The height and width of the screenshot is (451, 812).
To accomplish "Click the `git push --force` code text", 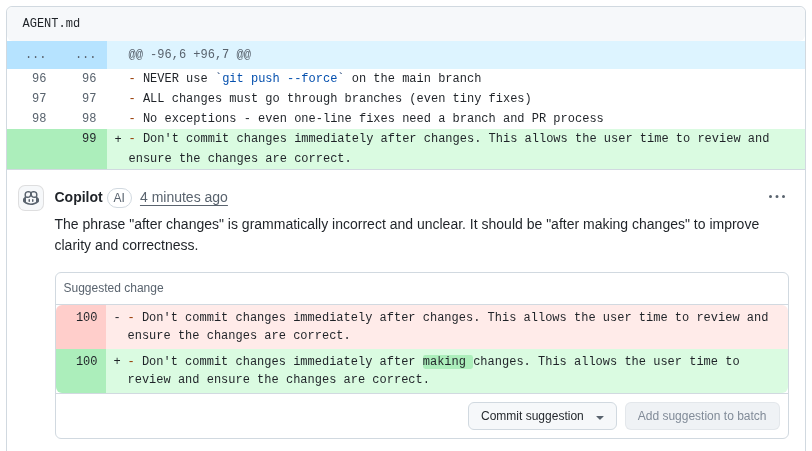I will [280, 78].
